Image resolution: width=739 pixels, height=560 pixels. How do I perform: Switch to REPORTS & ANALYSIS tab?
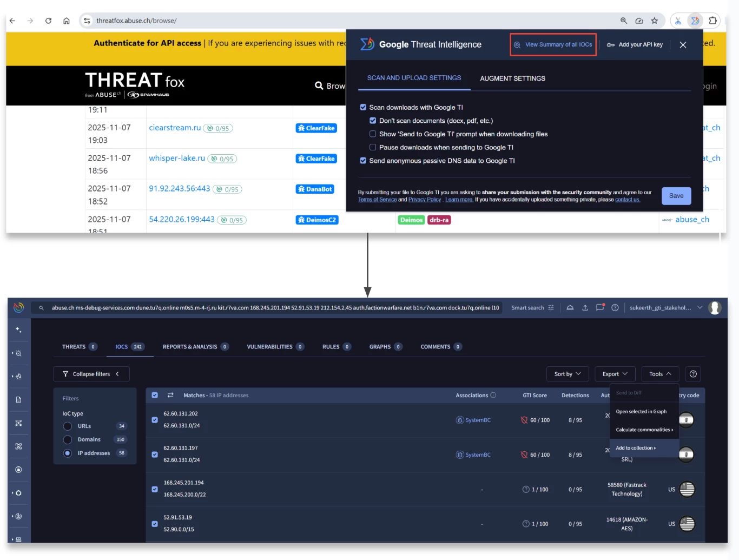click(x=195, y=347)
